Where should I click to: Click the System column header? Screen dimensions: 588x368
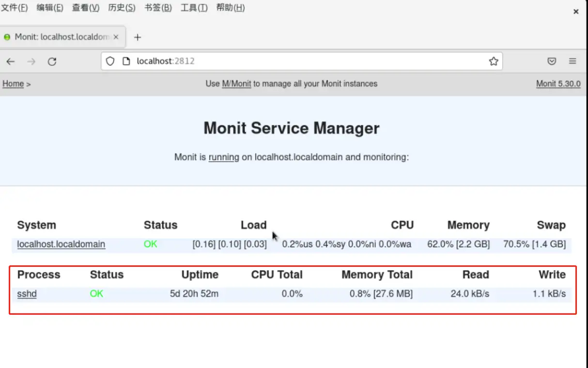[36, 225]
